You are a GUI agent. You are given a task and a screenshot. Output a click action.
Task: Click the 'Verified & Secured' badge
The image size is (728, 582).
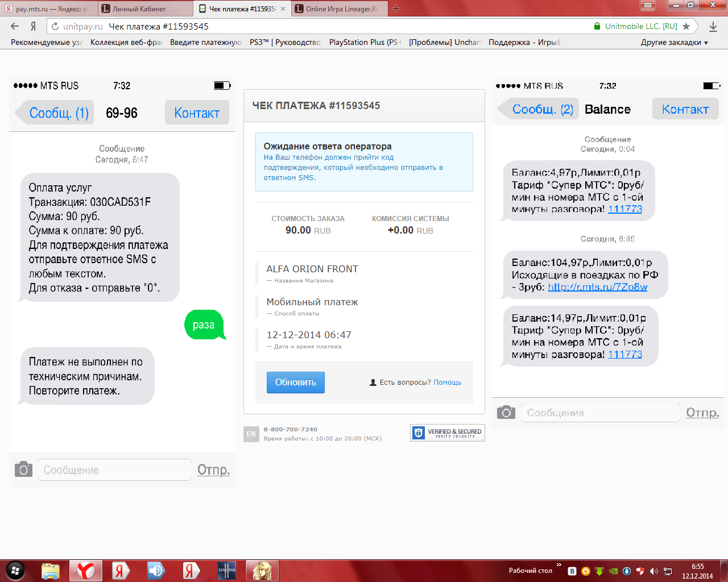pyautogui.click(x=448, y=433)
